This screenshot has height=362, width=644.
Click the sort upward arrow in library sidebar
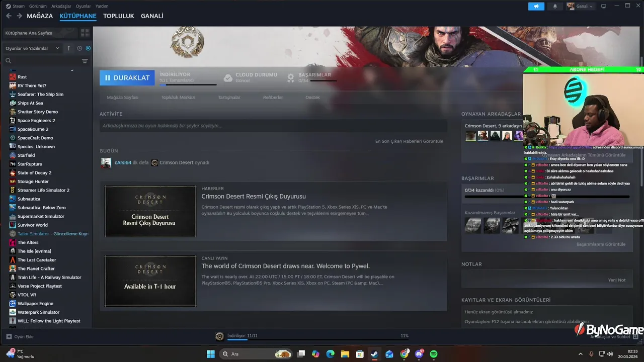tap(69, 48)
